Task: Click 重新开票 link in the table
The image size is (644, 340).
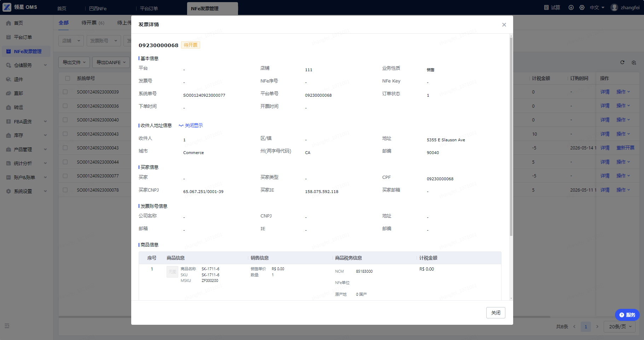Action: (625, 148)
